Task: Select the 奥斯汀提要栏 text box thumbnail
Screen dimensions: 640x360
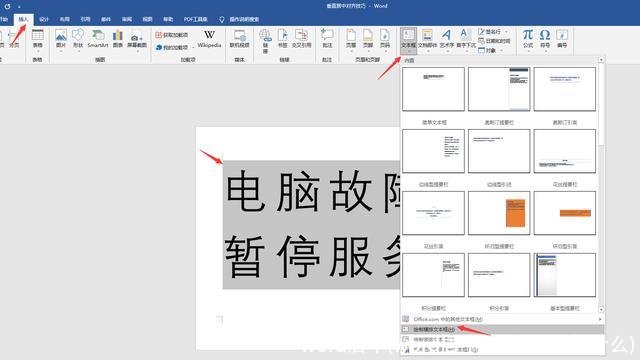Action: coord(499,89)
